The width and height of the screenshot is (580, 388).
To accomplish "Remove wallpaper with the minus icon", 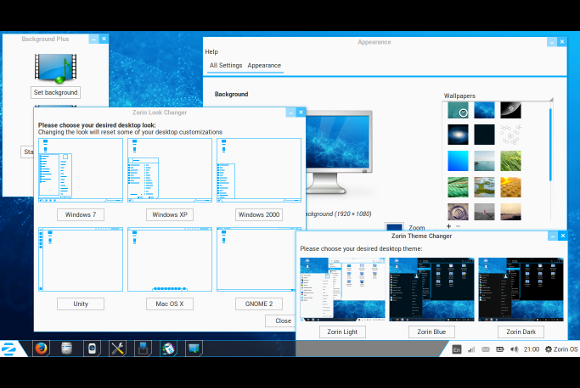I will pos(458,226).
